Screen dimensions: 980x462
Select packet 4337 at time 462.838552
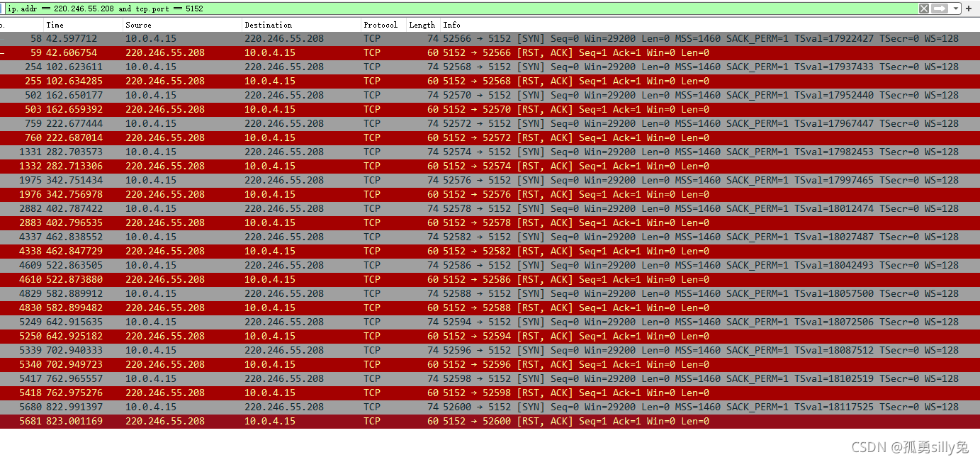click(490, 237)
